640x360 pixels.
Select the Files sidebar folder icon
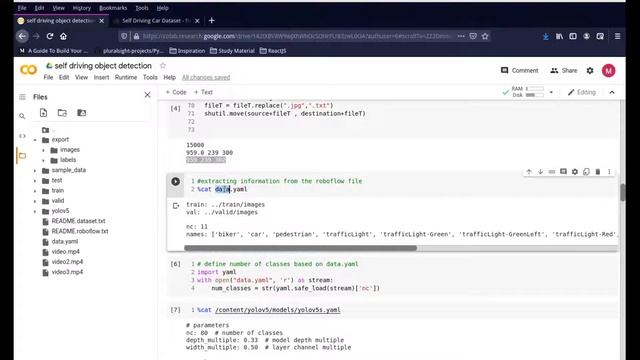pos(22,156)
